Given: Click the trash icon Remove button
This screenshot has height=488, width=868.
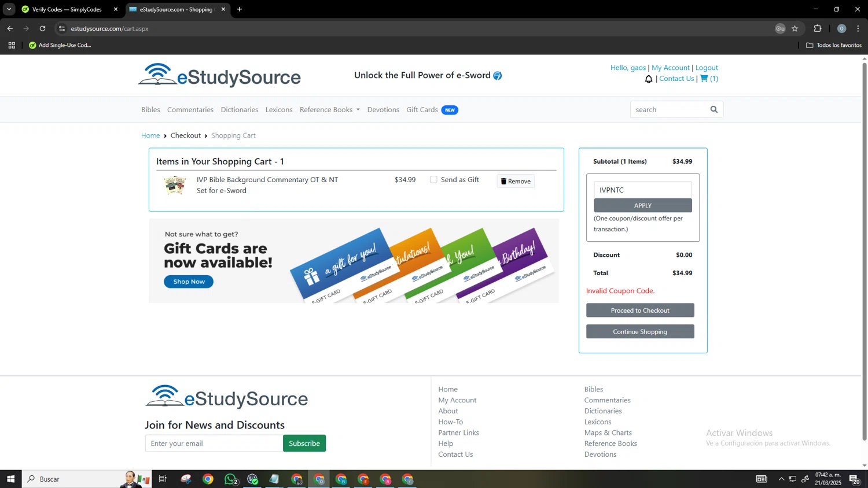Looking at the screenshot, I should [x=516, y=181].
